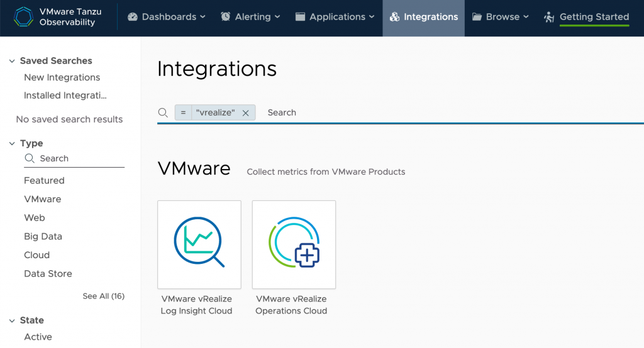Click the "vrealize" filter chip text
Screen dimensions: 644x348
coord(216,112)
